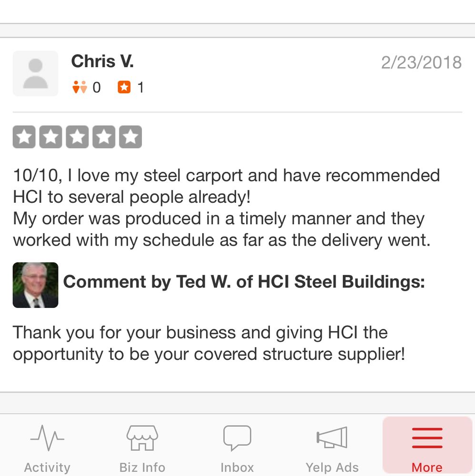Open the Activity tab icon

(47, 436)
